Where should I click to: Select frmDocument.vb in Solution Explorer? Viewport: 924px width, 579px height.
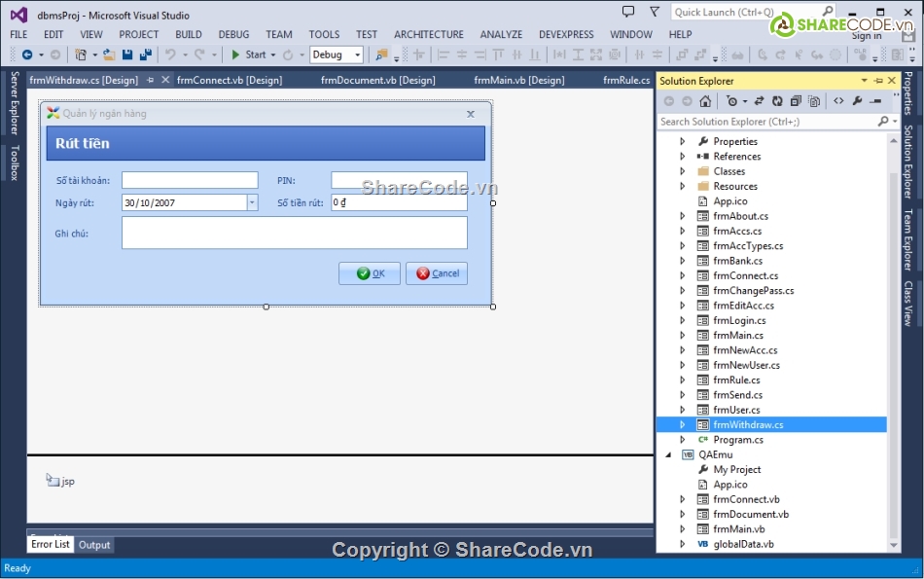751,514
